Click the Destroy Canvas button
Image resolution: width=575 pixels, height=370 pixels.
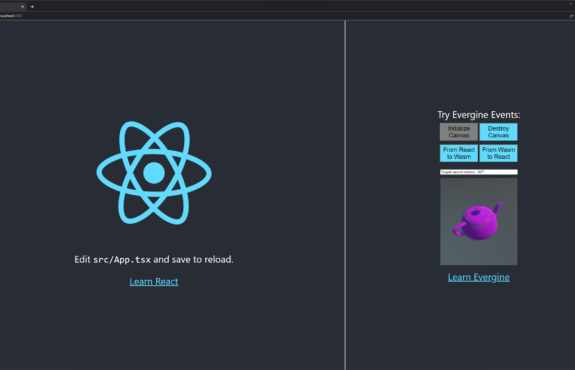498,132
